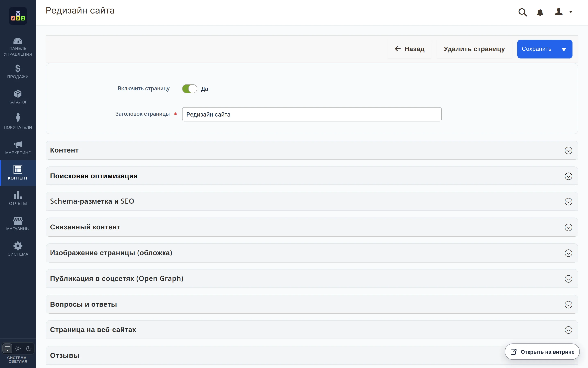Click the Заголовок страницы input field

(312, 114)
